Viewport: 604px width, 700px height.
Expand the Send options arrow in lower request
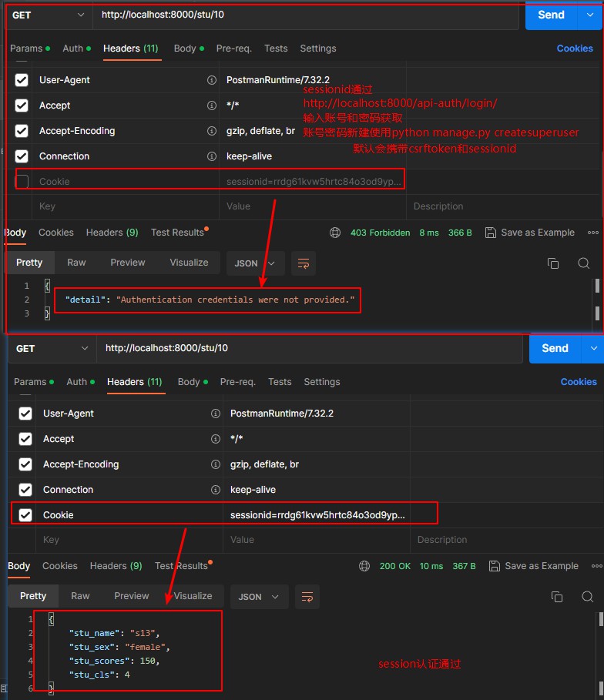593,348
